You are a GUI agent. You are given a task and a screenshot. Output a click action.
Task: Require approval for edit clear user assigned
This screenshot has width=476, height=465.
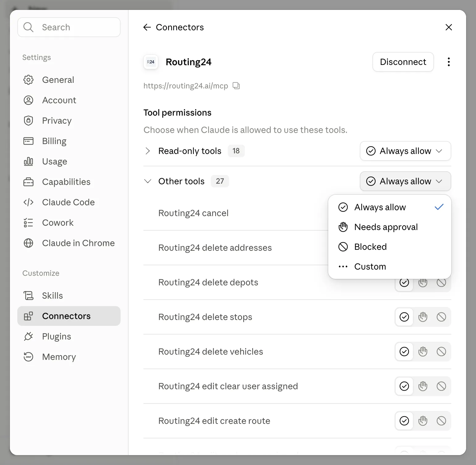click(x=423, y=386)
